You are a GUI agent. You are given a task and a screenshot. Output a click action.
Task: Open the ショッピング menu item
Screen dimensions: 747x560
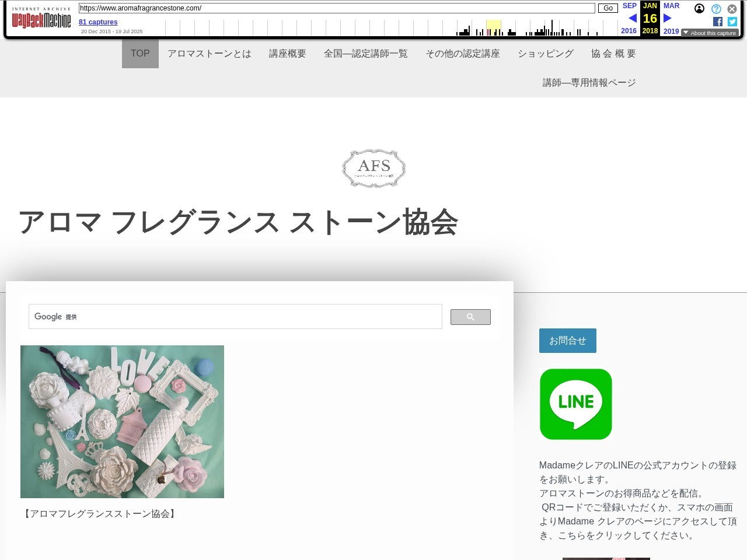coord(545,54)
